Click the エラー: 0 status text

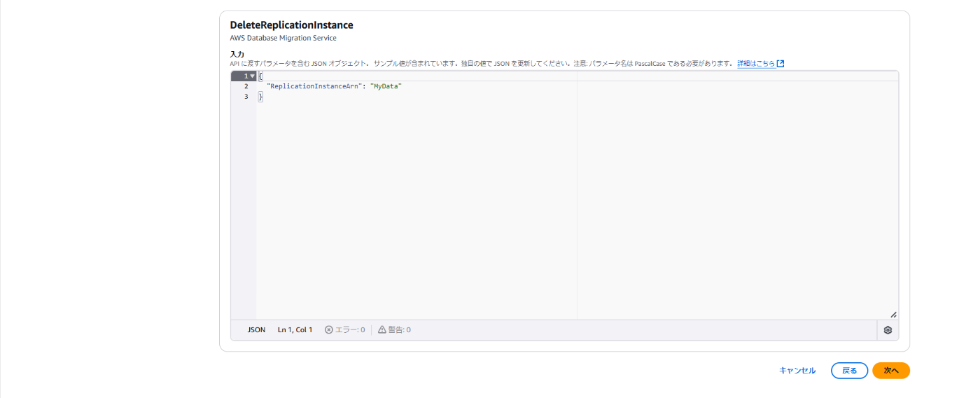[349, 329]
